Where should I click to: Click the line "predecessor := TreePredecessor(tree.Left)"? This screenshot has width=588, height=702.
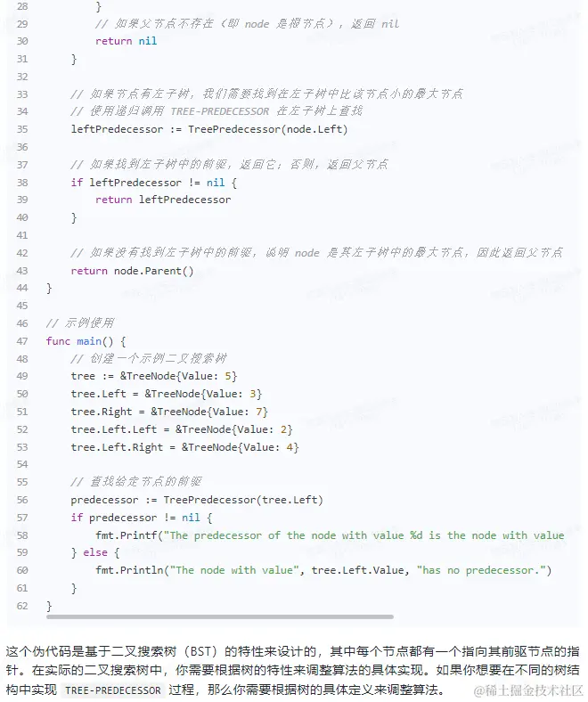pos(197,500)
